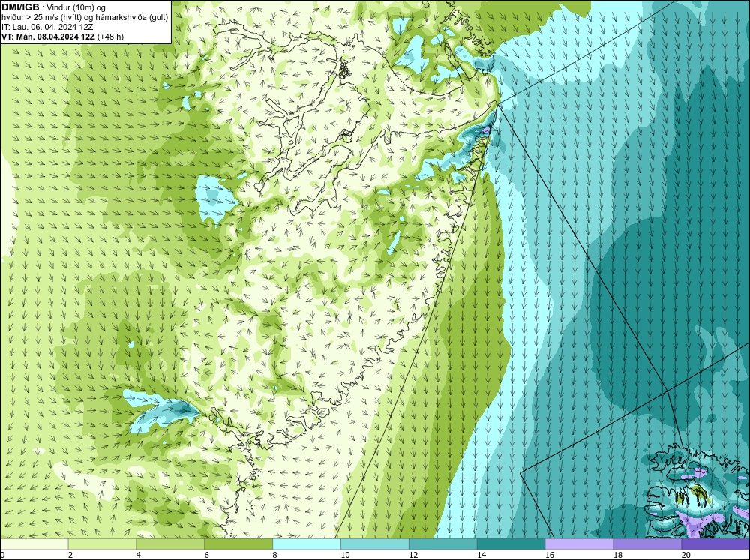Select the above 20 m/s dark purple swatch

tap(715, 544)
